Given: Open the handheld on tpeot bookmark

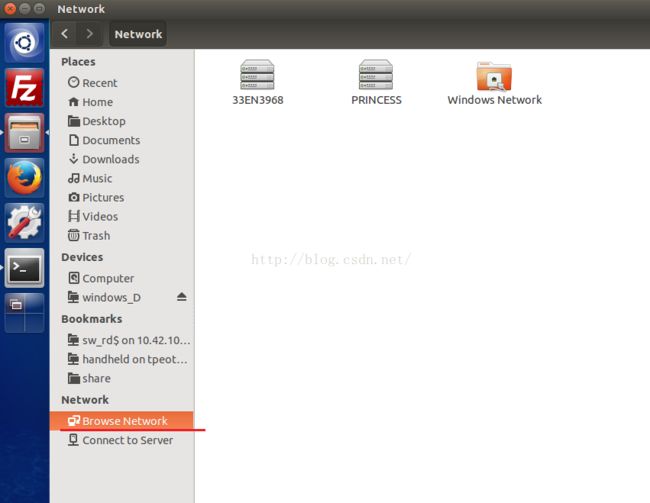Looking at the screenshot, I should click(122, 359).
